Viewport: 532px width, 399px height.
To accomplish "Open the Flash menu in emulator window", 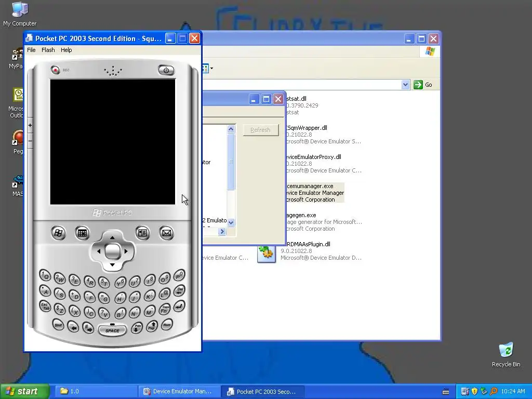I will pos(48,50).
